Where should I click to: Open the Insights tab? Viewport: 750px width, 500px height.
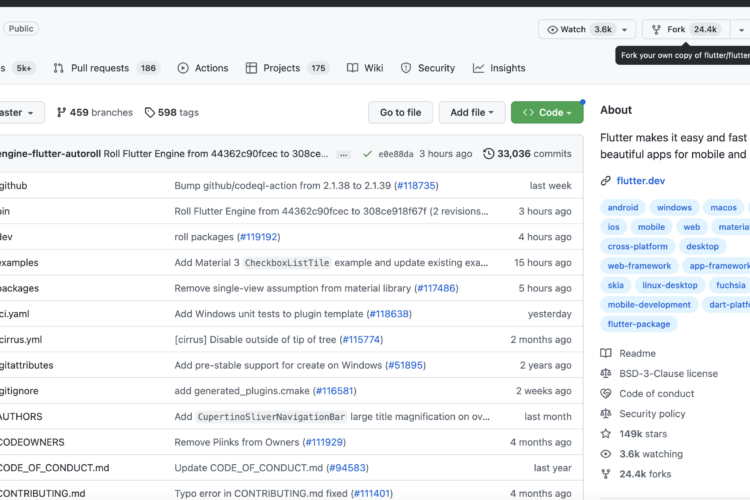pyautogui.click(x=499, y=68)
